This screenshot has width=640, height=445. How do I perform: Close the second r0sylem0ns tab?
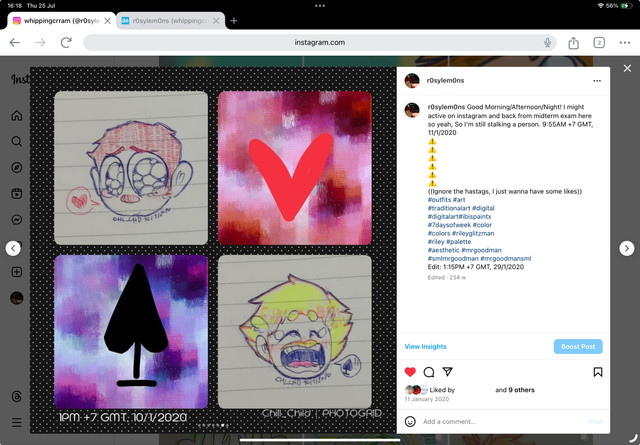[x=216, y=20]
